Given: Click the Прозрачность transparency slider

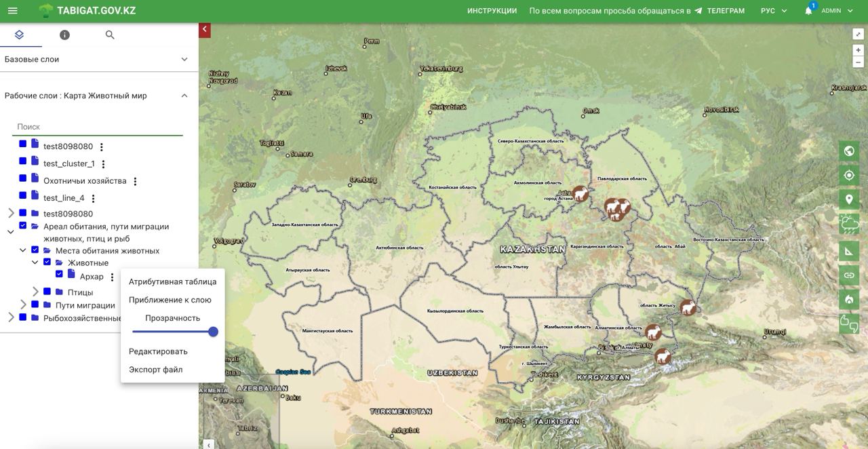Looking at the screenshot, I should 173,332.
